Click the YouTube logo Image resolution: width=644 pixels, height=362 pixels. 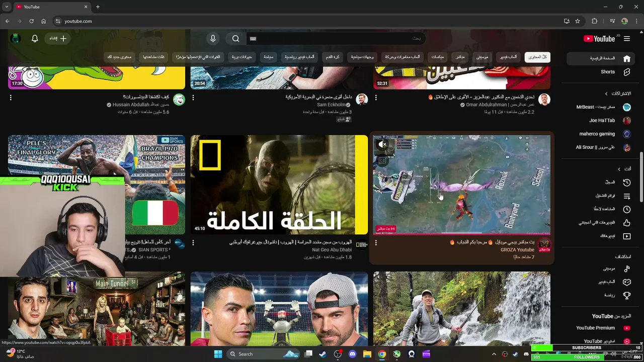[x=600, y=39]
